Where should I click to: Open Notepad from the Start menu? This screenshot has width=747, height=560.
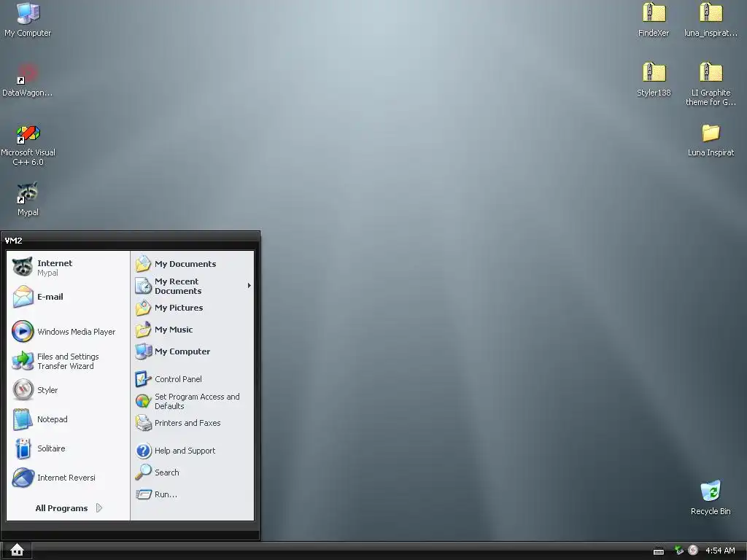click(68, 419)
